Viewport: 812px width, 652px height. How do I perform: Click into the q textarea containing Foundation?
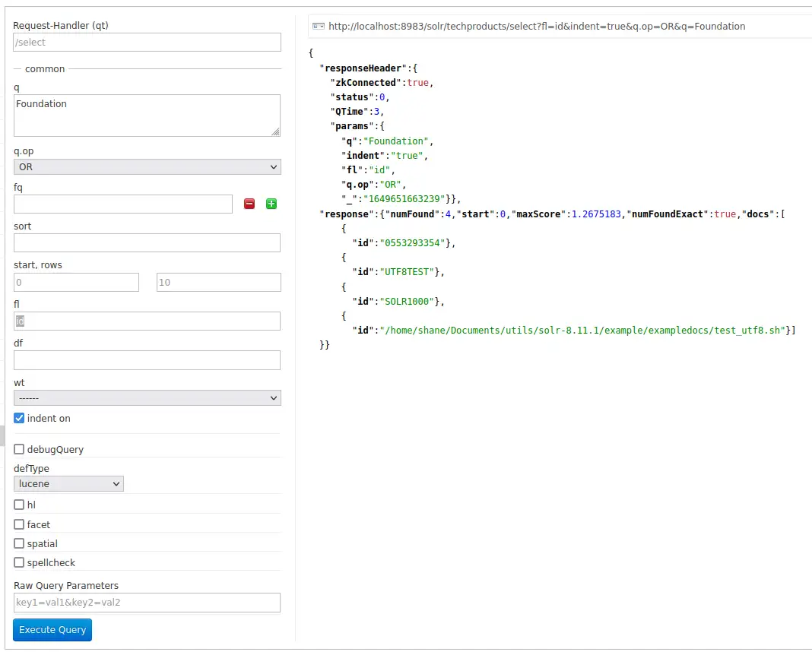[x=147, y=116]
